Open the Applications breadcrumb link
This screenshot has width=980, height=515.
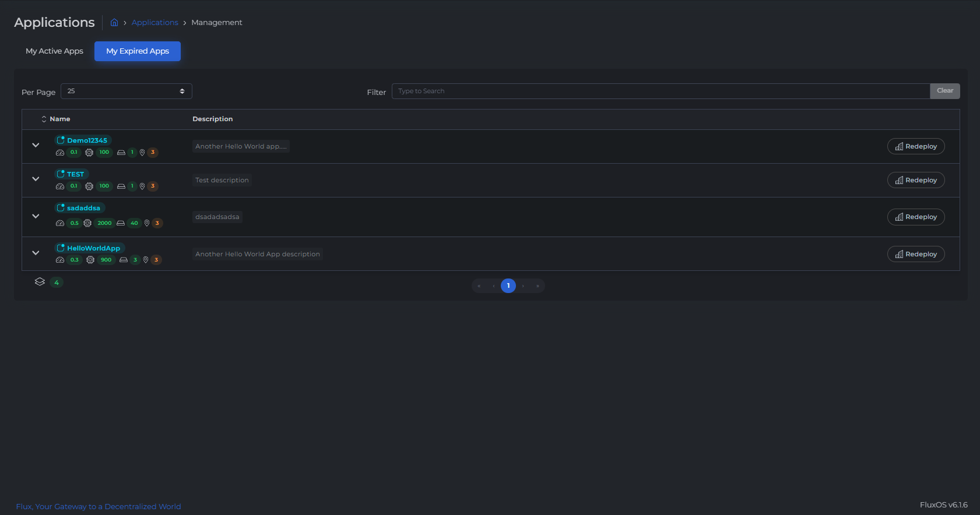154,23
